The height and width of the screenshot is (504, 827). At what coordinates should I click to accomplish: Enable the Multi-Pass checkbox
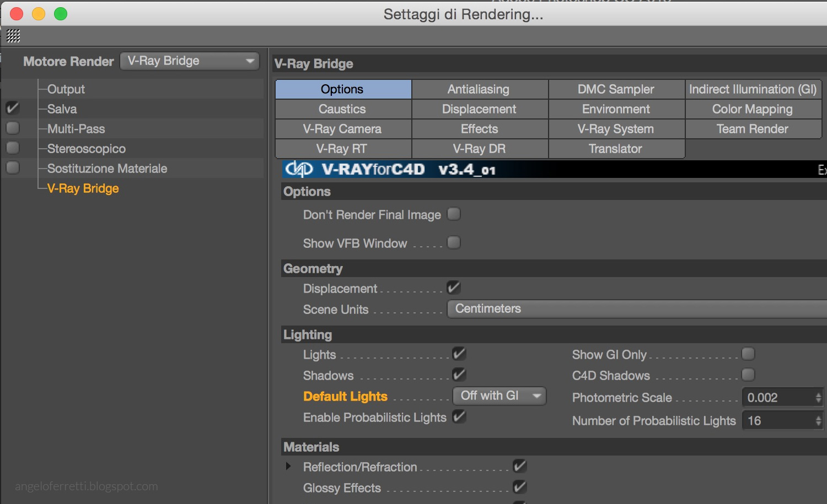click(13, 128)
